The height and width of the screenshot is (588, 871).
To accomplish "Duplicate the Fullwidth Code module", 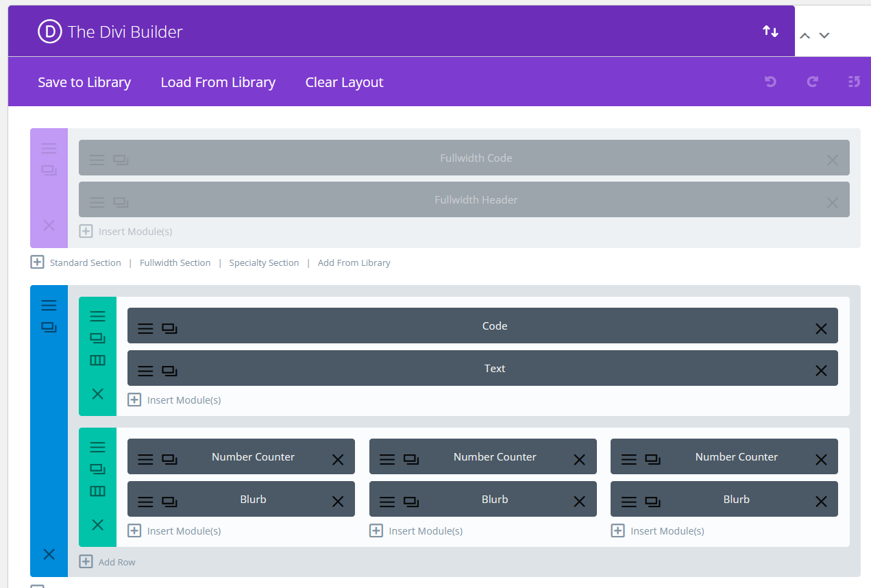I will (121, 160).
